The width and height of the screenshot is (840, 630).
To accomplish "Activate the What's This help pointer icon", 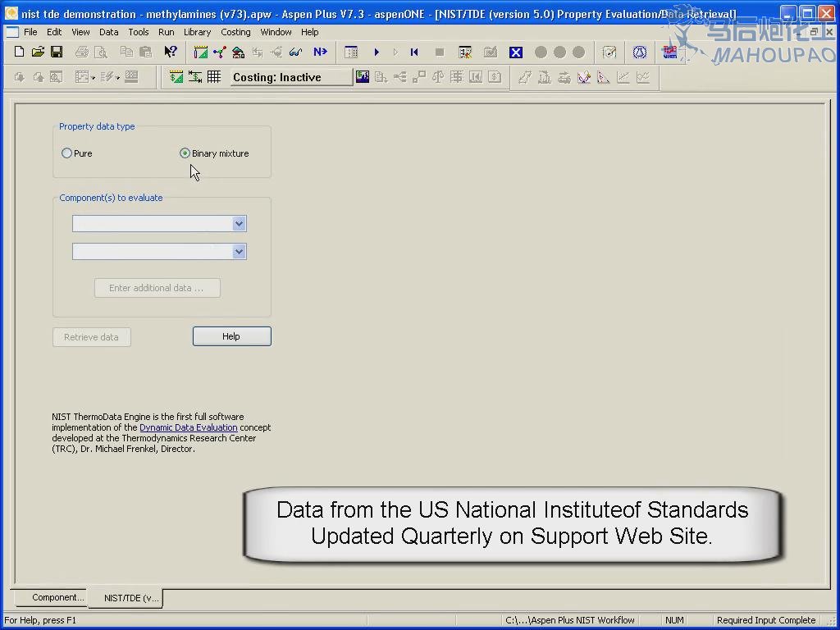I will pyautogui.click(x=171, y=52).
